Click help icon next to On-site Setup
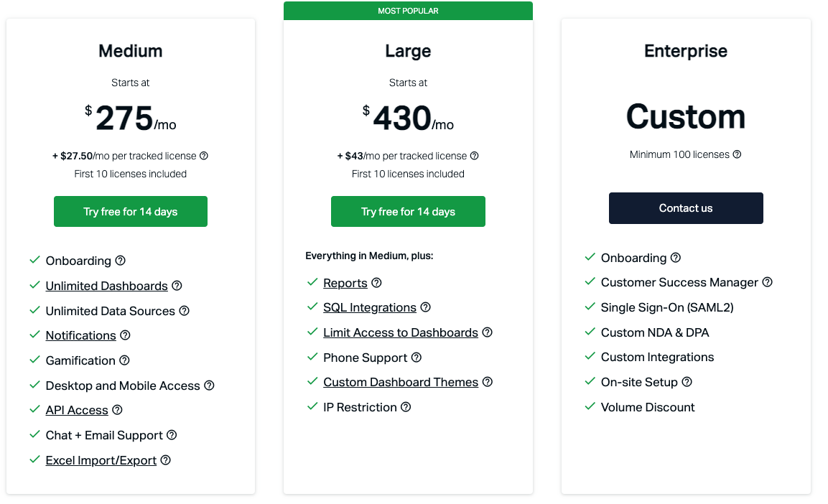The image size is (828, 504). pos(687,382)
